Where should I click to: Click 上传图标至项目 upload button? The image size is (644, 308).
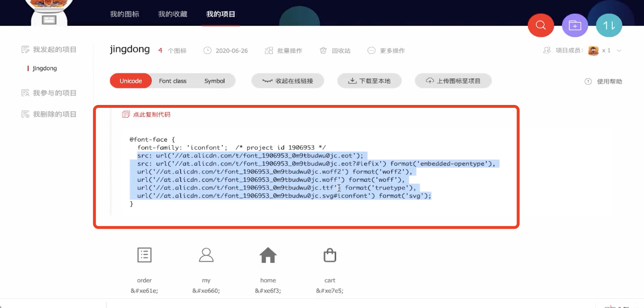[453, 81]
